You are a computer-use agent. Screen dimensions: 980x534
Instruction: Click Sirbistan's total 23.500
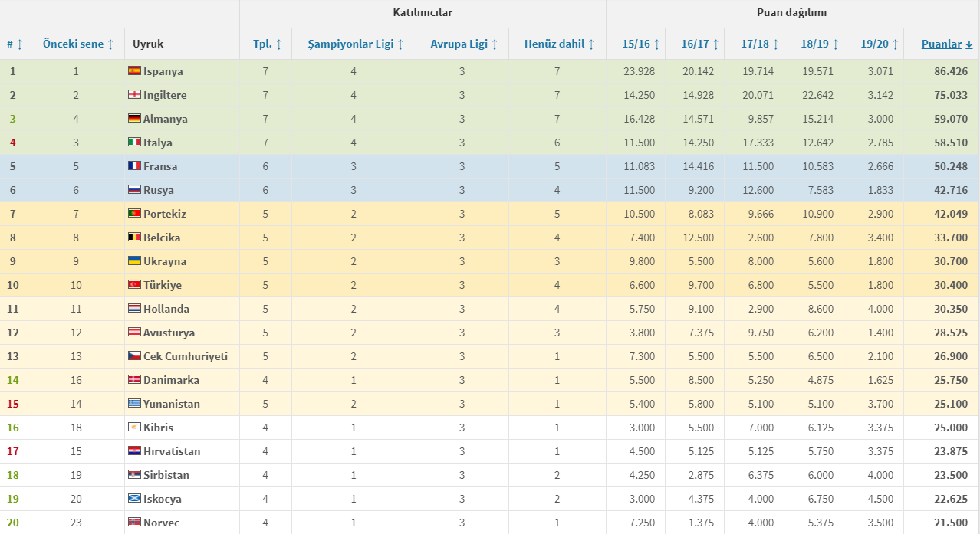pyautogui.click(x=951, y=475)
